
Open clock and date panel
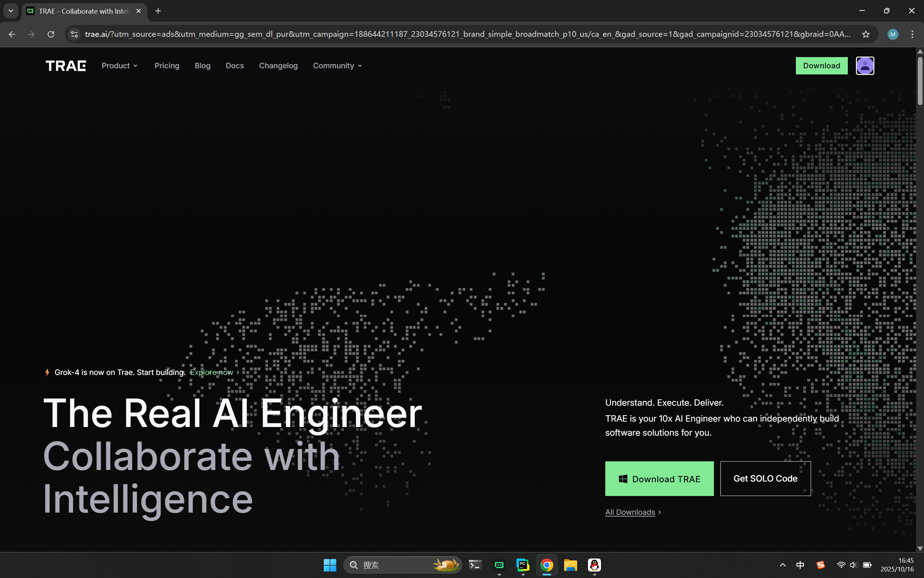pyautogui.click(x=897, y=565)
